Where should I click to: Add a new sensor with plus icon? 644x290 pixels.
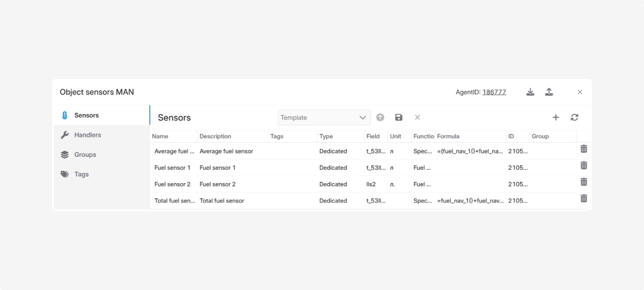pos(555,117)
